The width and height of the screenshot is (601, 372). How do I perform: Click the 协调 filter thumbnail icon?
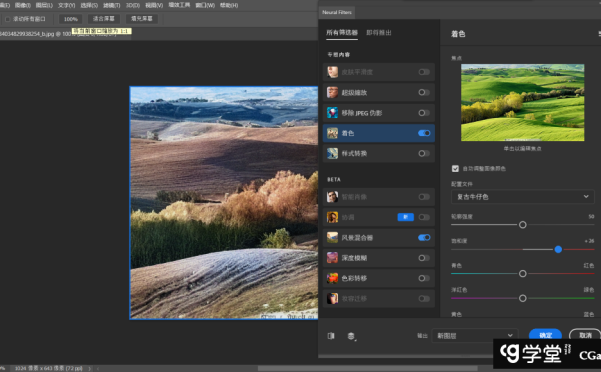(332, 217)
